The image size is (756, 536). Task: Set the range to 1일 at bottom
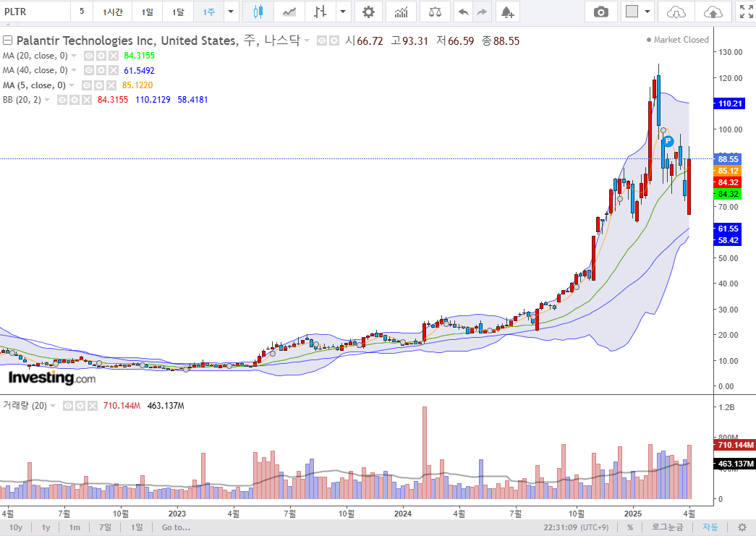pyautogui.click(x=137, y=527)
